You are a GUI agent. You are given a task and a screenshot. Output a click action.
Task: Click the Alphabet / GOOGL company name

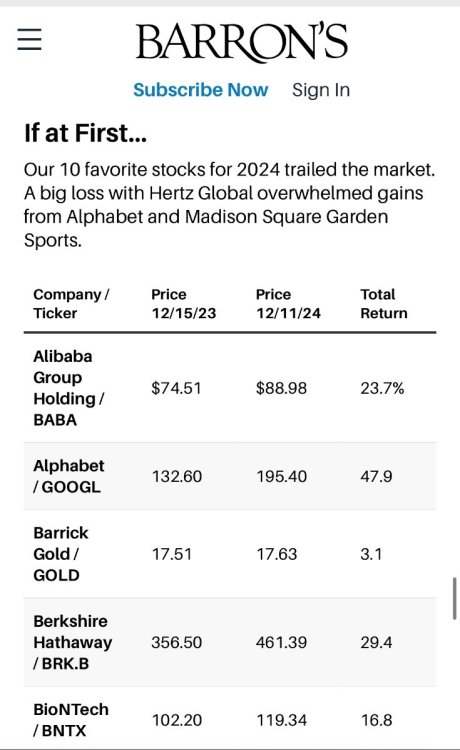coord(68,476)
